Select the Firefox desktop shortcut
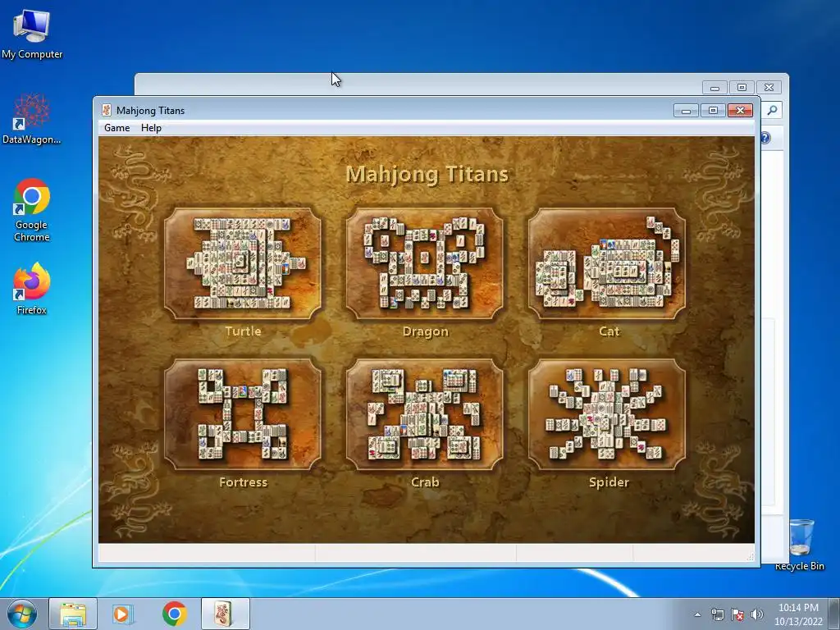The width and height of the screenshot is (840, 630). pyautogui.click(x=32, y=289)
